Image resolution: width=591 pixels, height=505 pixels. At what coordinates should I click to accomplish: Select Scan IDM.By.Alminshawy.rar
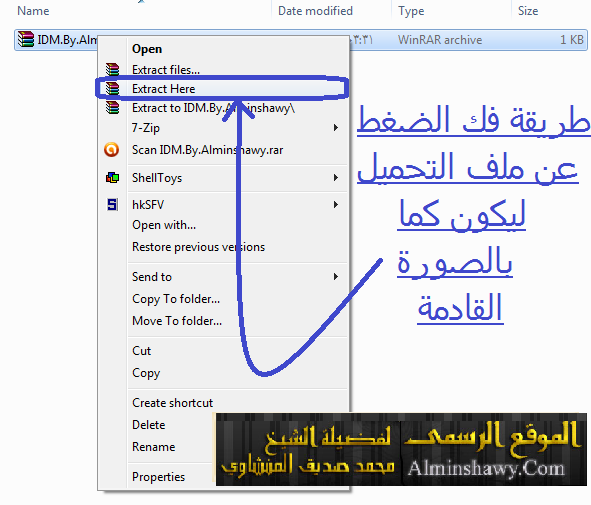pyautogui.click(x=207, y=150)
